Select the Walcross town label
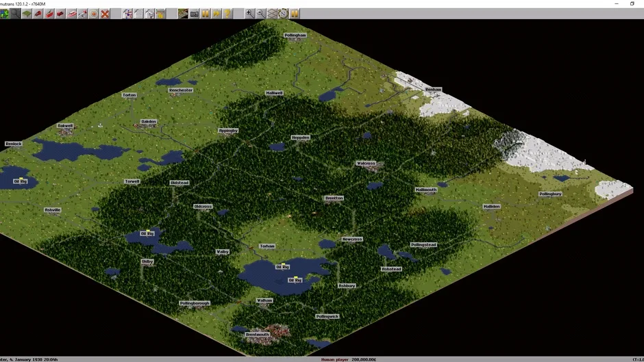 pos(366,164)
